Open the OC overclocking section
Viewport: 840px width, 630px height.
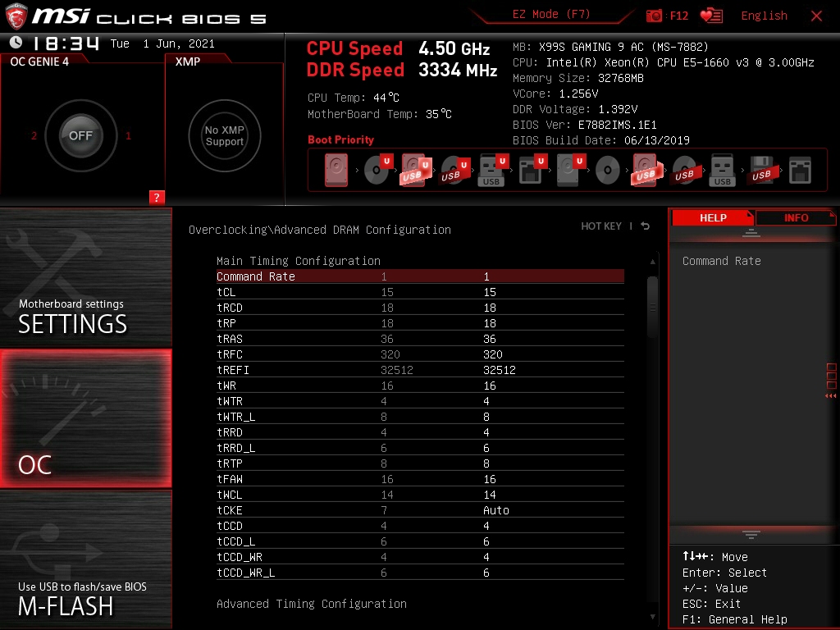[x=85, y=418]
